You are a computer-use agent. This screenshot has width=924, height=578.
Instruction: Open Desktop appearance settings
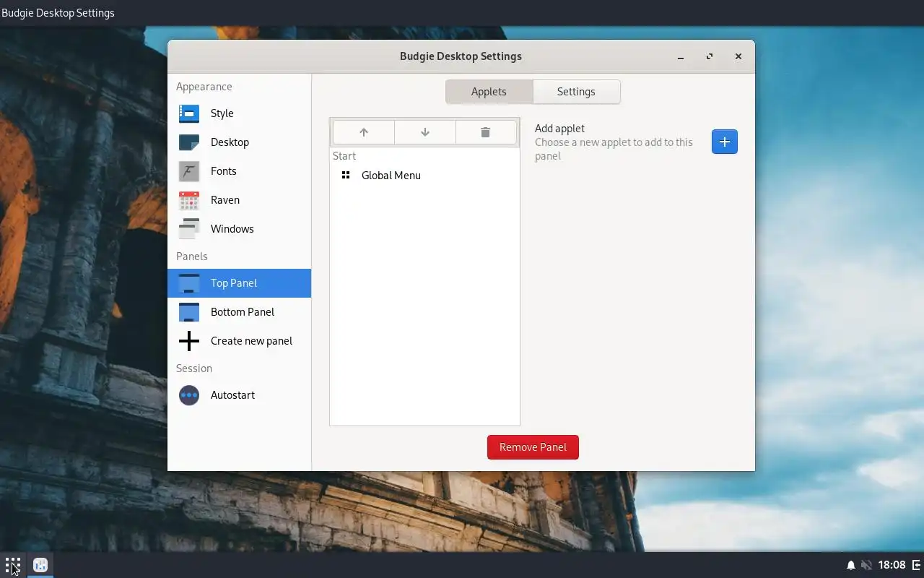239,142
